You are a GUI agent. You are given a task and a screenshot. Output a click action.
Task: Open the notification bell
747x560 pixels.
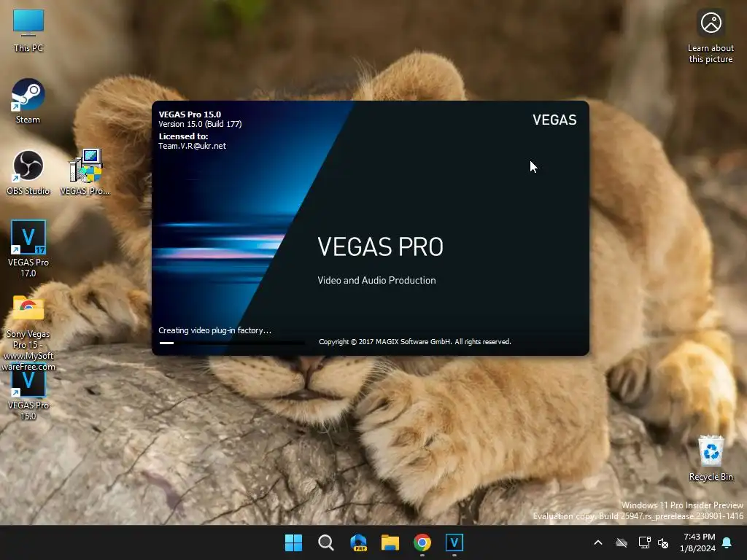727,542
